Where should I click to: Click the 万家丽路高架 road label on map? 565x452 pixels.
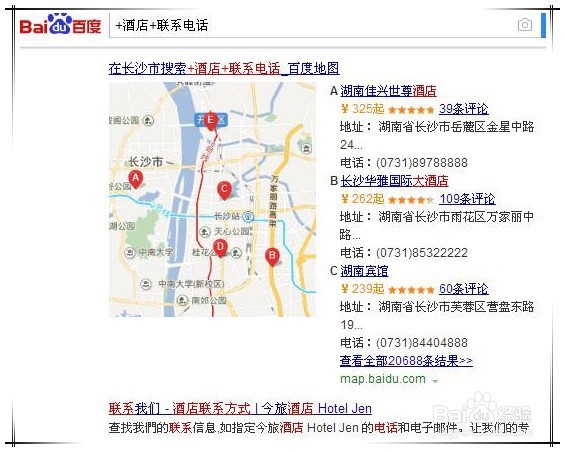tap(274, 201)
